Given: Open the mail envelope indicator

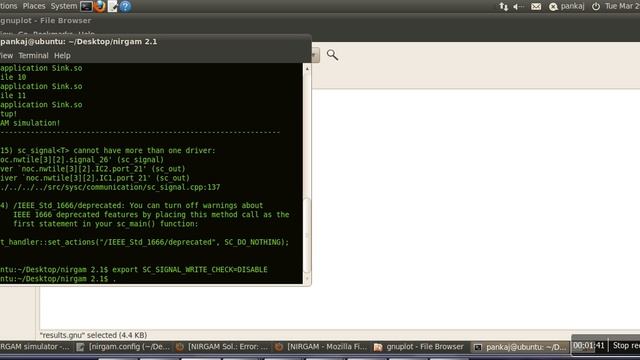Looking at the screenshot, I should (x=536, y=7).
